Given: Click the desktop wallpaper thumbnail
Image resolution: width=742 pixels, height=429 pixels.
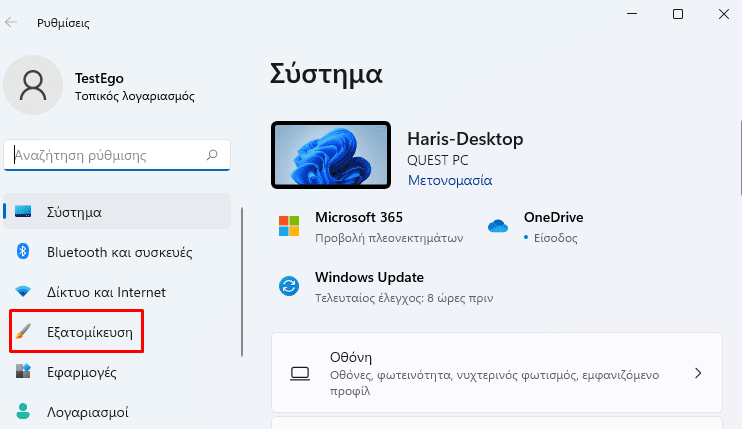Looking at the screenshot, I should tap(331, 155).
